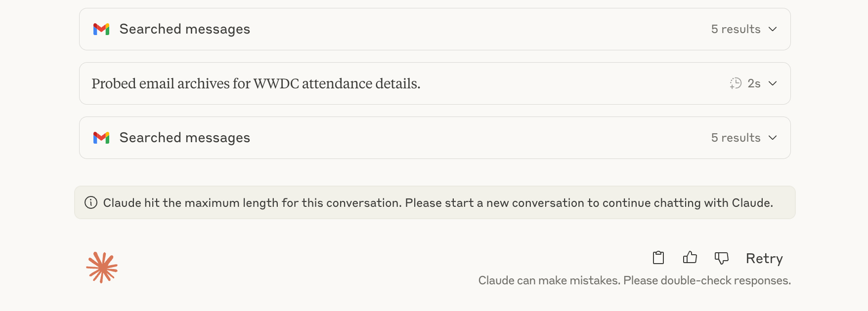Open second 5 results label
Screen dimensions: 868x311
(736, 138)
